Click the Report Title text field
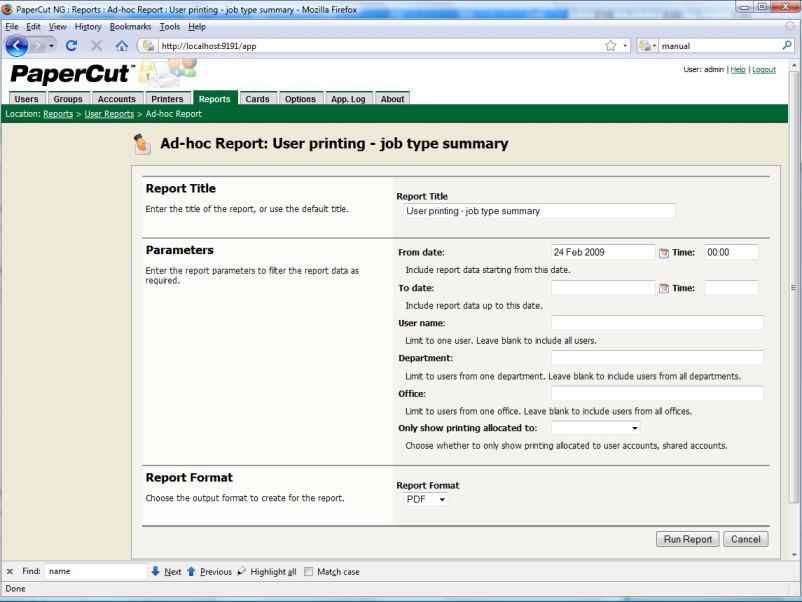802x602 pixels. click(x=539, y=211)
